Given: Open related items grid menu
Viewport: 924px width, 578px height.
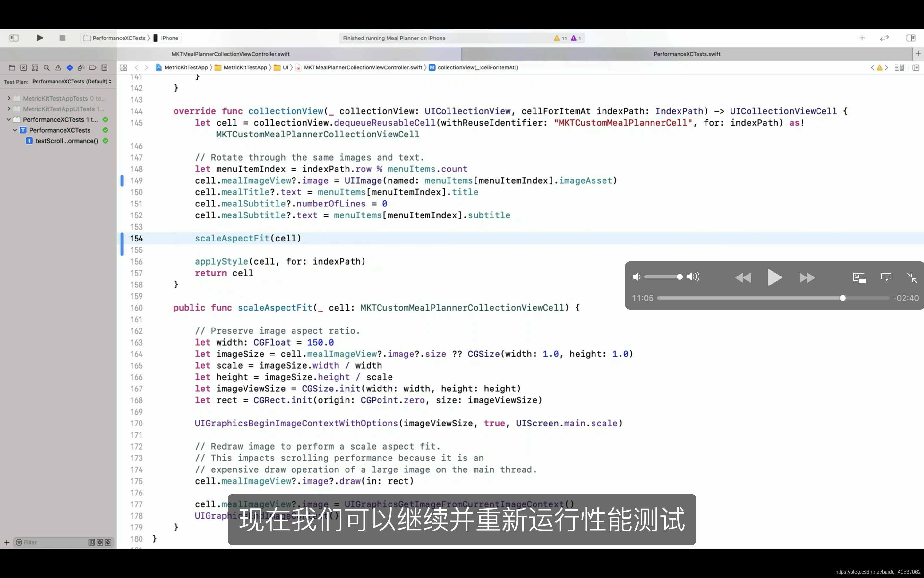Looking at the screenshot, I should pyautogui.click(x=123, y=68).
